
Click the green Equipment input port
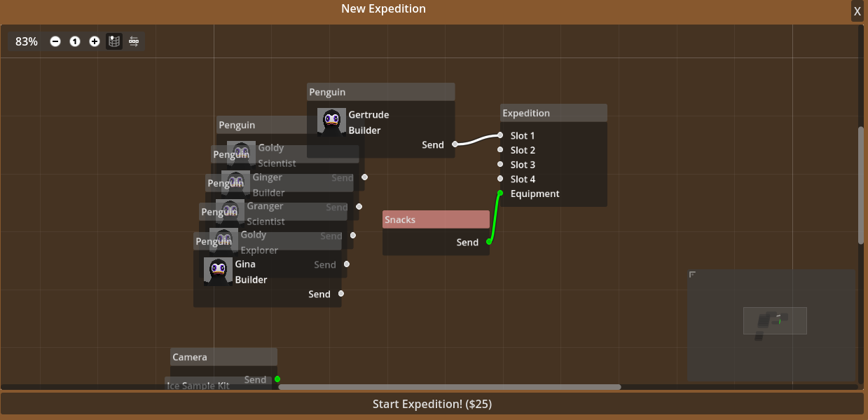tap(500, 194)
